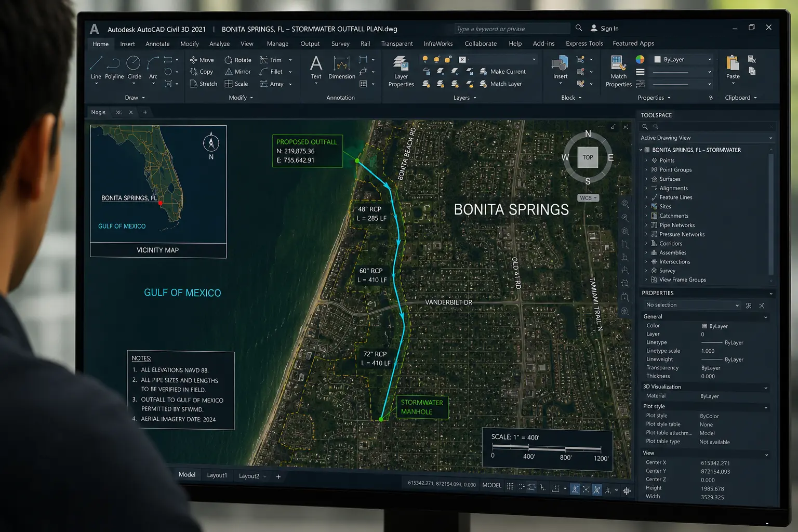Insert annotation with the Text tool
Image resolution: width=798 pixels, height=532 pixels.
316,68
